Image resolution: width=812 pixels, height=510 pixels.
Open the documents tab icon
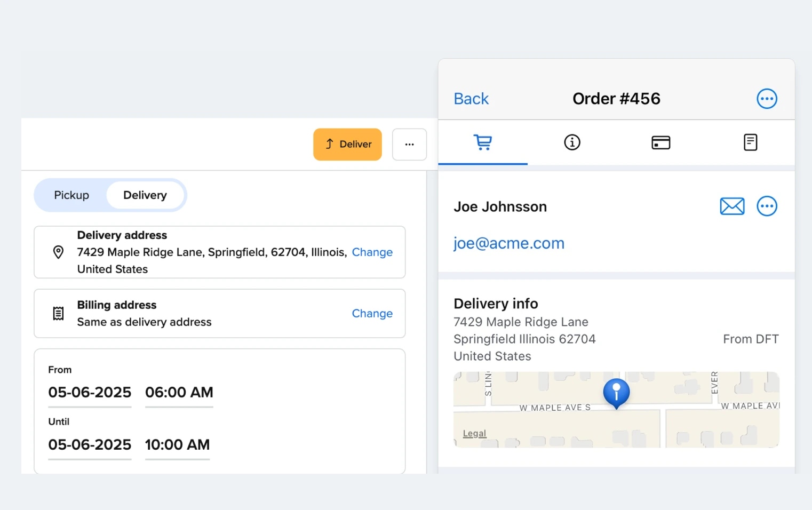click(750, 142)
